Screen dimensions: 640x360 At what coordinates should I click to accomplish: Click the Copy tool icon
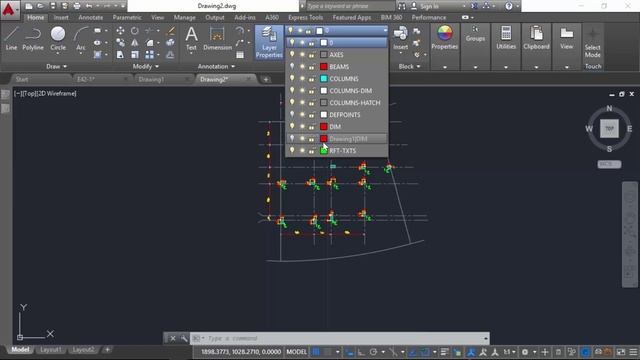point(120,42)
